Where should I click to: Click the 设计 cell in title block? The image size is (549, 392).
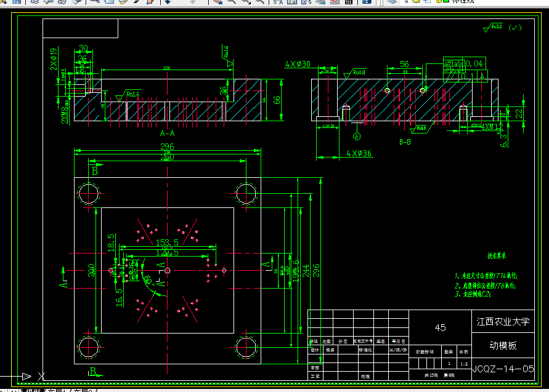[315, 350]
